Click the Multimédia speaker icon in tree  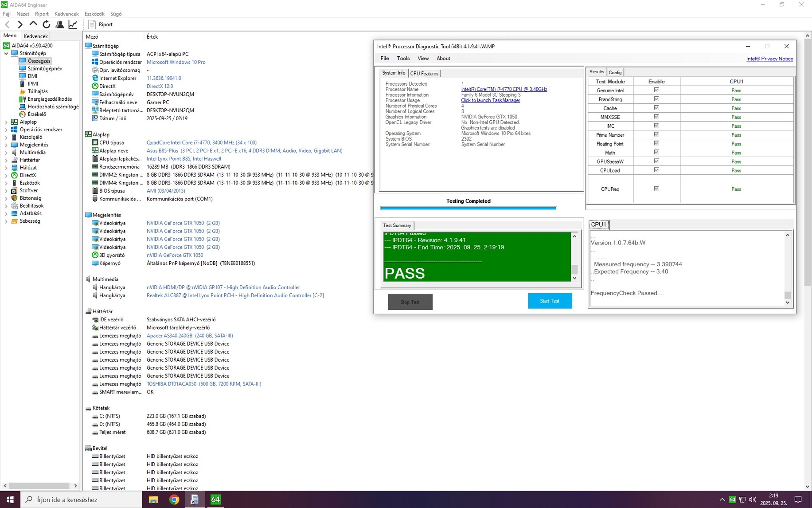14,152
